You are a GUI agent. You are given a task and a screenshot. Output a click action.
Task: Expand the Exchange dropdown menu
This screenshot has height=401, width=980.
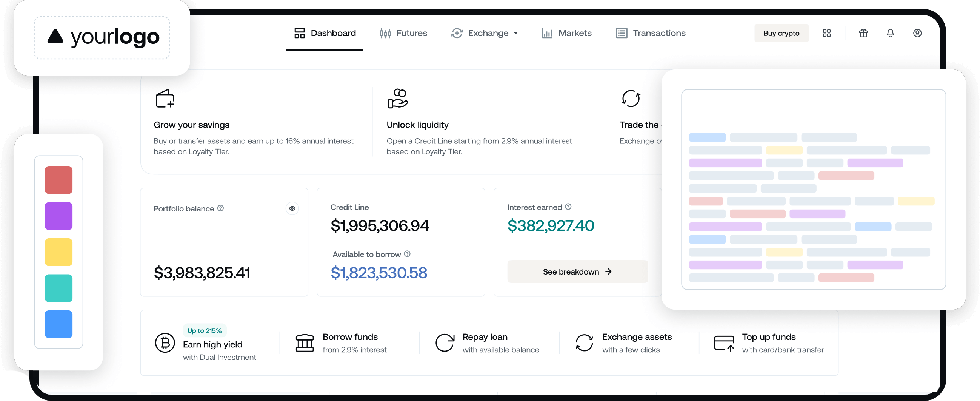pos(484,33)
